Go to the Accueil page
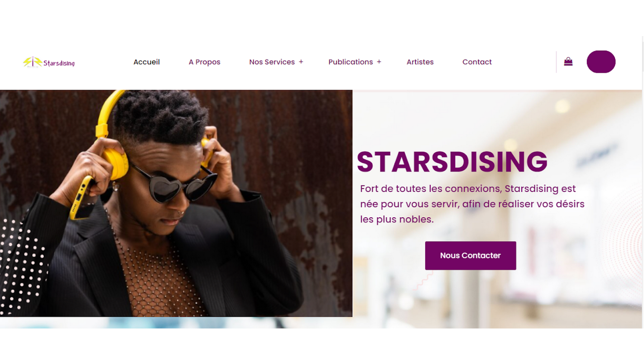644x362 pixels. (146, 62)
